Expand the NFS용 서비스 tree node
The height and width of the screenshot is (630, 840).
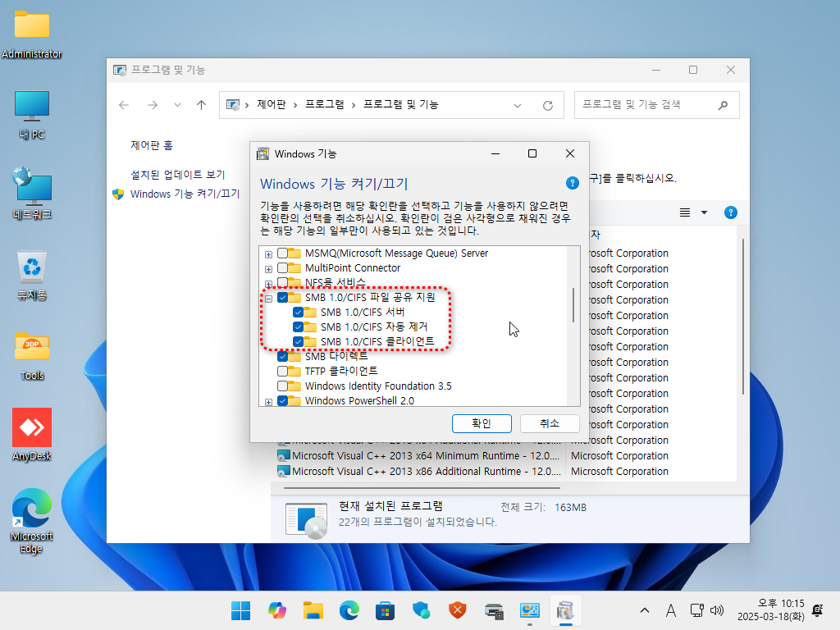click(269, 283)
